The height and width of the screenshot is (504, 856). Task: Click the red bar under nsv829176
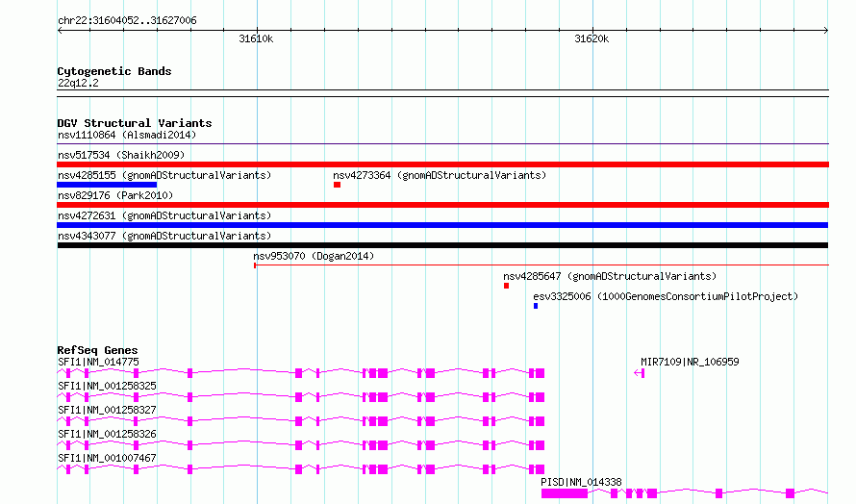(442, 205)
